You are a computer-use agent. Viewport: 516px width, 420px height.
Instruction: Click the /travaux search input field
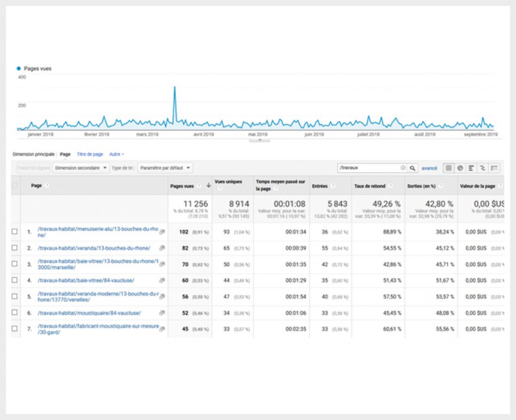[x=368, y=168]
